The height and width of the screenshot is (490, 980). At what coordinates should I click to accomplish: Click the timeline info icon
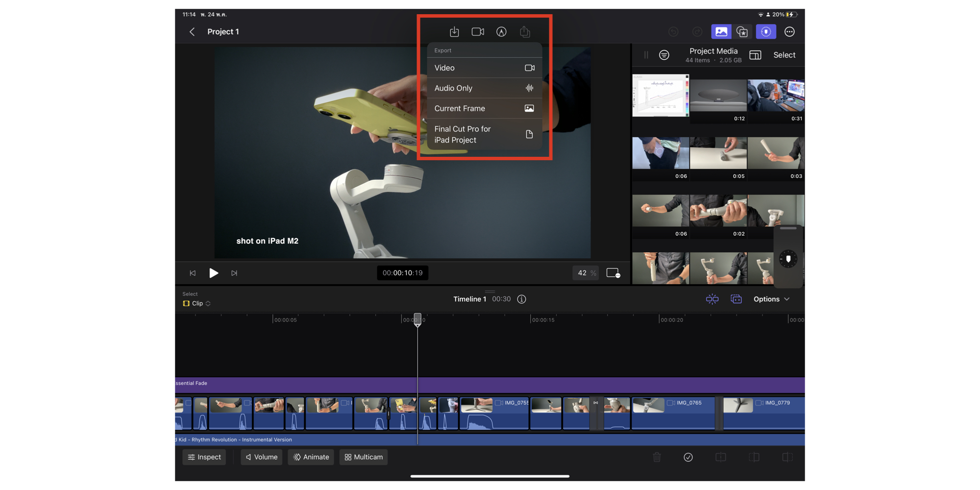pyautogui.click(x=521, y=299)
